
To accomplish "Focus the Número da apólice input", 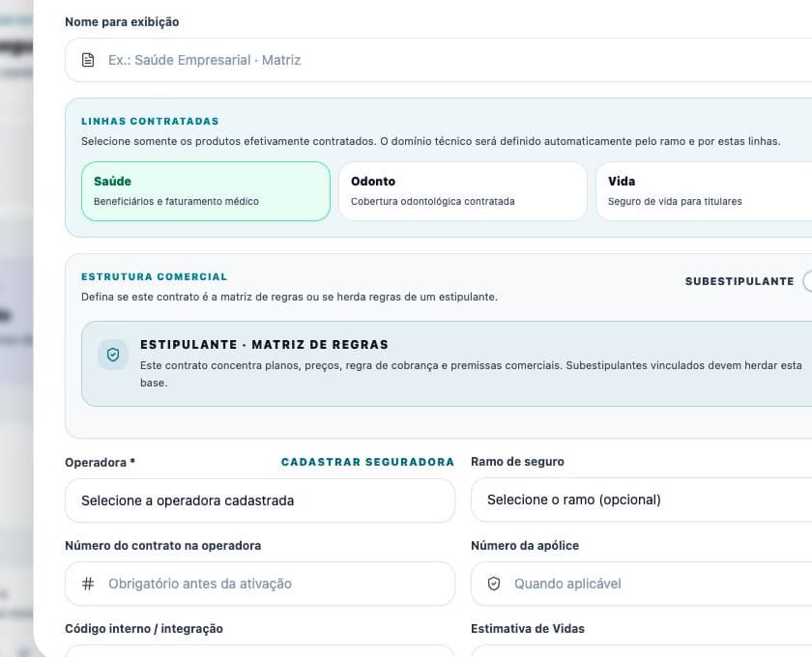I will (x=641, y=584).
